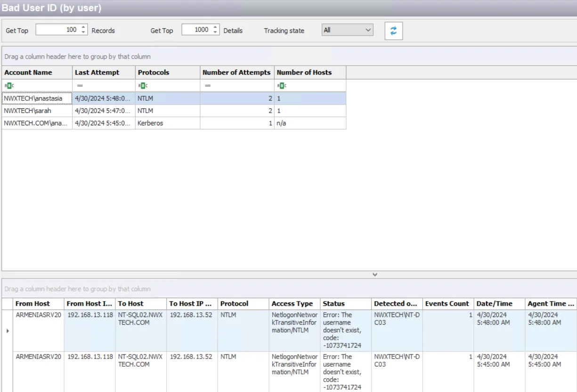Click the Agent Time column header
Image resolution: width=577 pixels, height=392 pixels.
[551, 303]
